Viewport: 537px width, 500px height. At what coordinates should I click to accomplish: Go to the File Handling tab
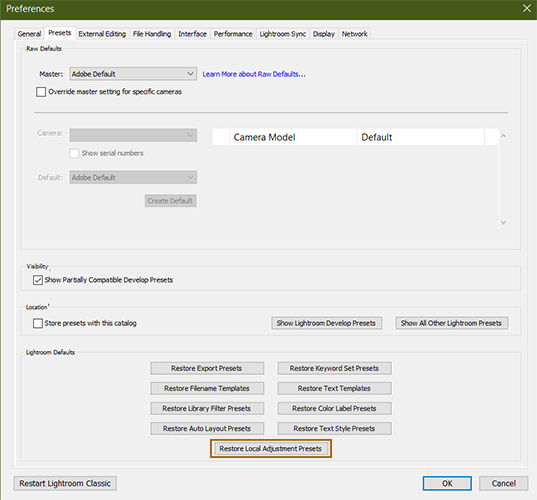click(152, 34)
